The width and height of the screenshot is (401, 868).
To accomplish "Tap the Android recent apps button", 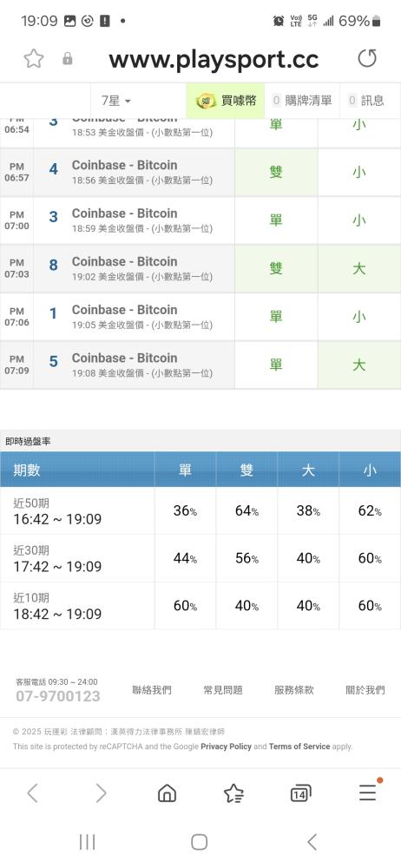I will tap(88, 842).
